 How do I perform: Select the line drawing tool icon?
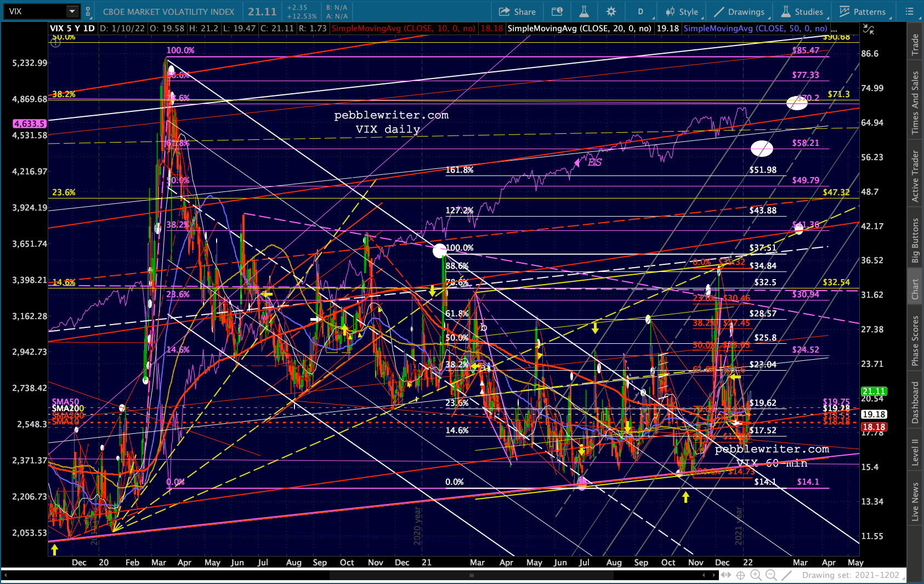786,575
